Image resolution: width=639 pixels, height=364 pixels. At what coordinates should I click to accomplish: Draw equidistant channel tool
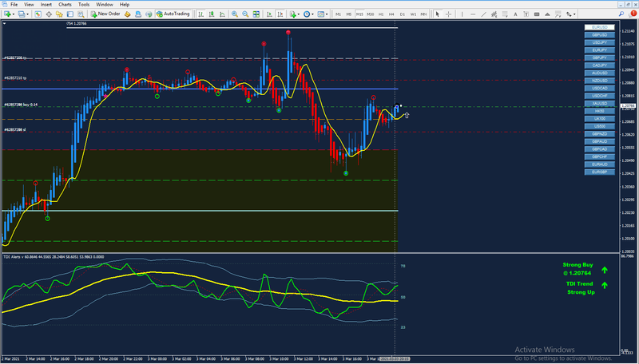click(x=494, y=14)
